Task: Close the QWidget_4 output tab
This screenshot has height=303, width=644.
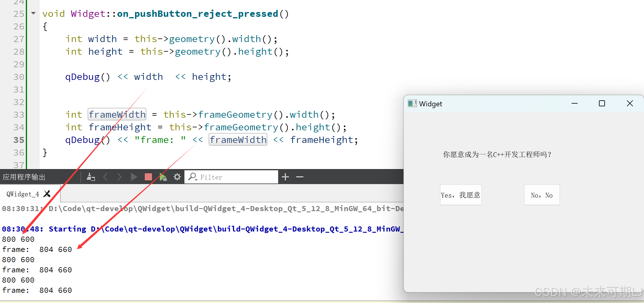Action: click(x=47, y=194)
